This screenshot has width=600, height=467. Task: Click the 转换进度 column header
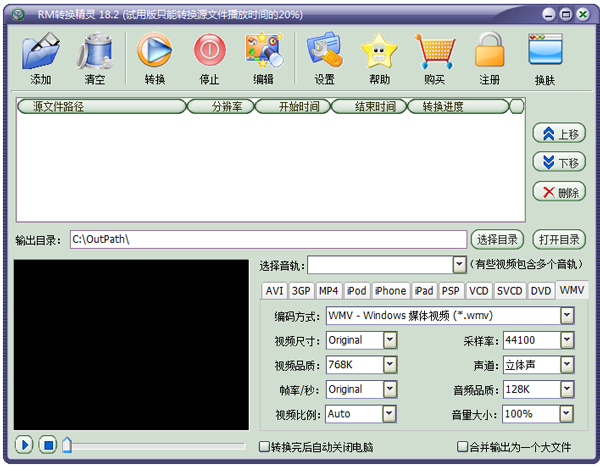[x=459, y=106]
